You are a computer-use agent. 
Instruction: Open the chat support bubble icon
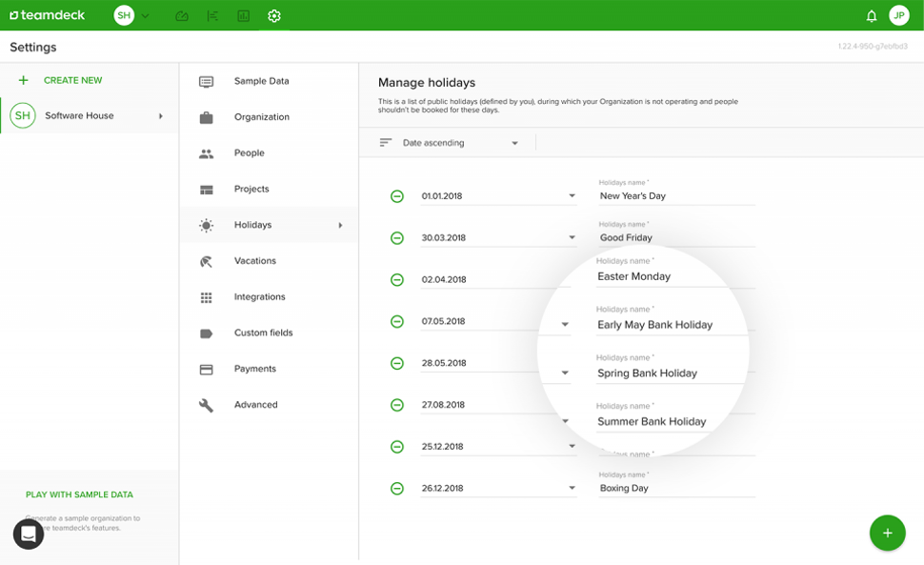pyautogui.click(x=29, y=534)
